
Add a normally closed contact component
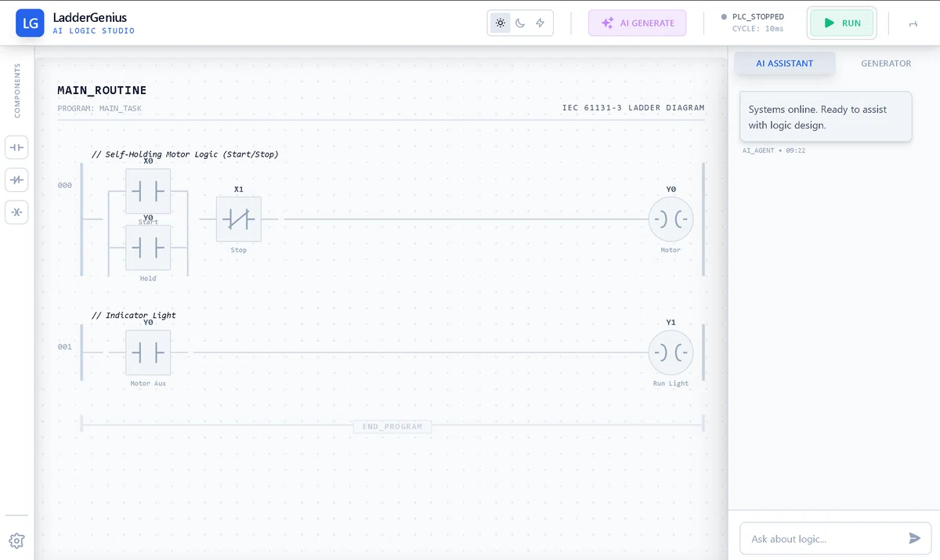point(16,180)
